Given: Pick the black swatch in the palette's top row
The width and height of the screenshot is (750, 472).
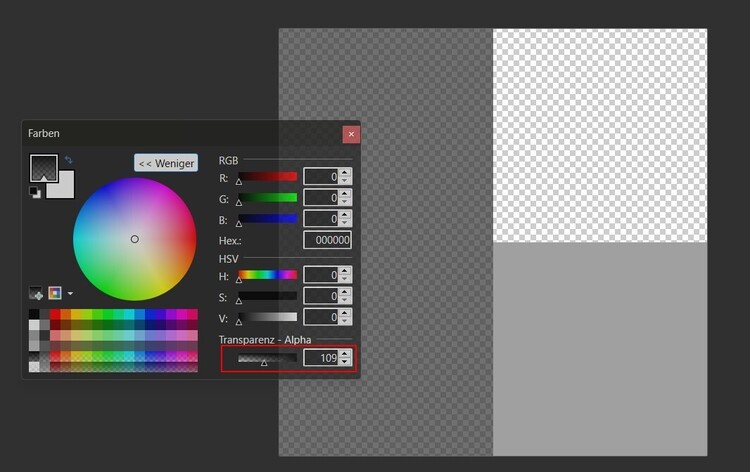Looking at the screenshot, I should pyautogui.click(x=34, y=314).
